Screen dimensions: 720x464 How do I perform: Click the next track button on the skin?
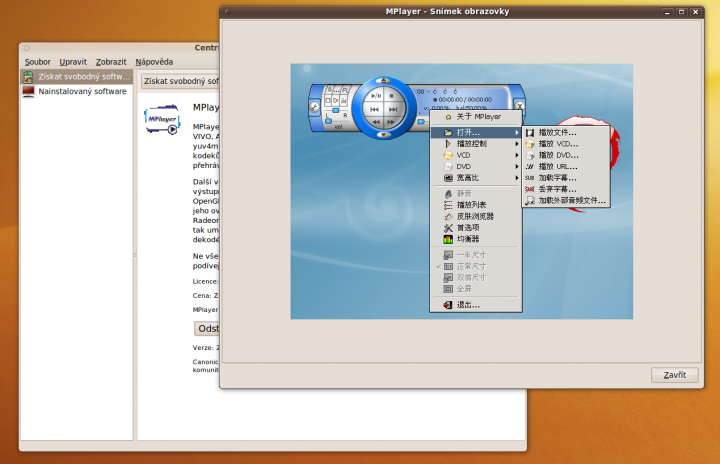pyautogui.click(x=394, y=109)
